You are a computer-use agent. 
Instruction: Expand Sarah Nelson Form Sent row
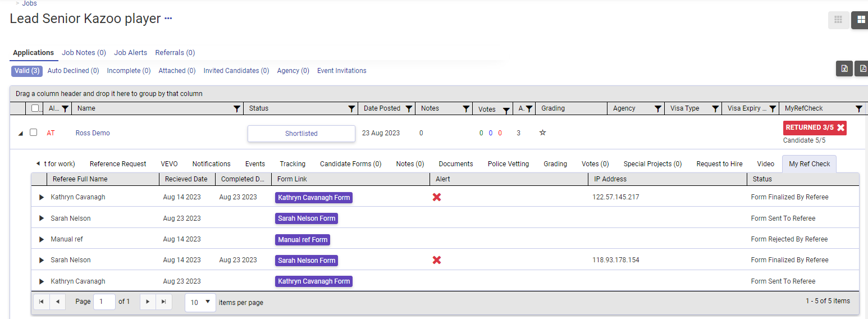(41, 218)
